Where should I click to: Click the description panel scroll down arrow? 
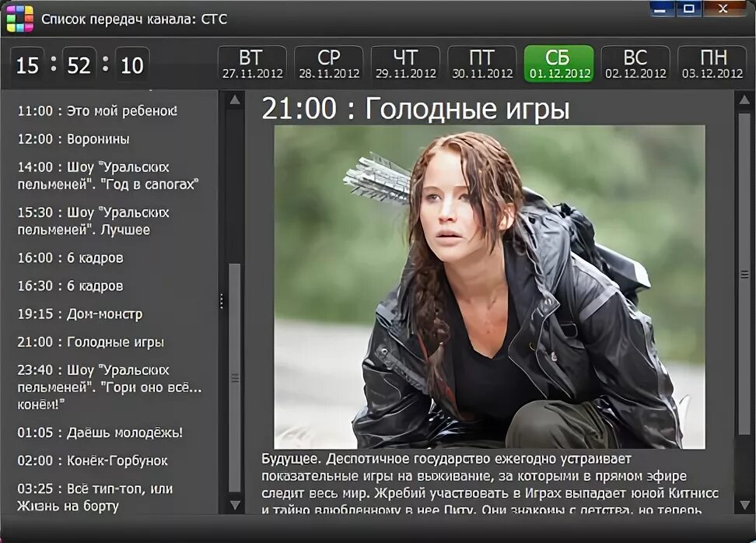(744, 505)
